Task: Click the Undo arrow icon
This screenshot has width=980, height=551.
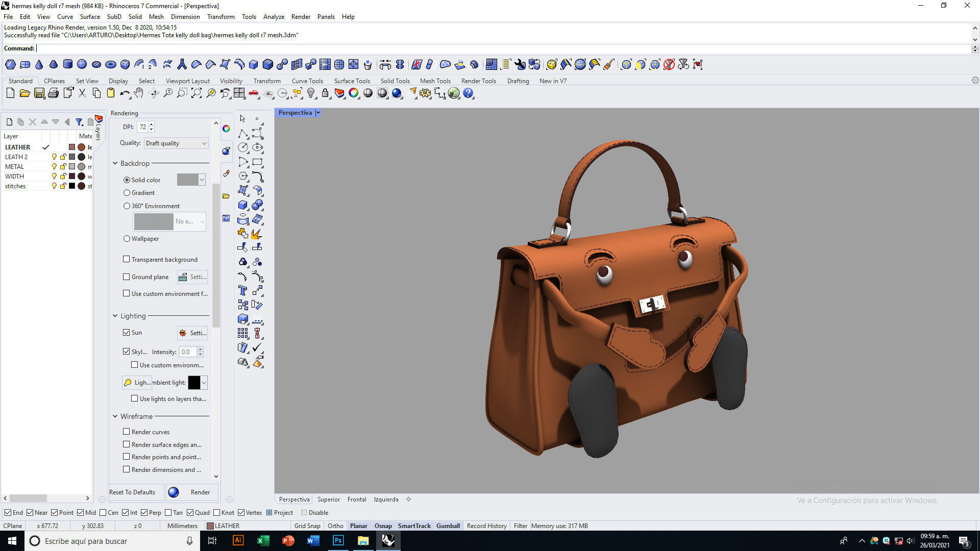Action: (x=125, y=93)
